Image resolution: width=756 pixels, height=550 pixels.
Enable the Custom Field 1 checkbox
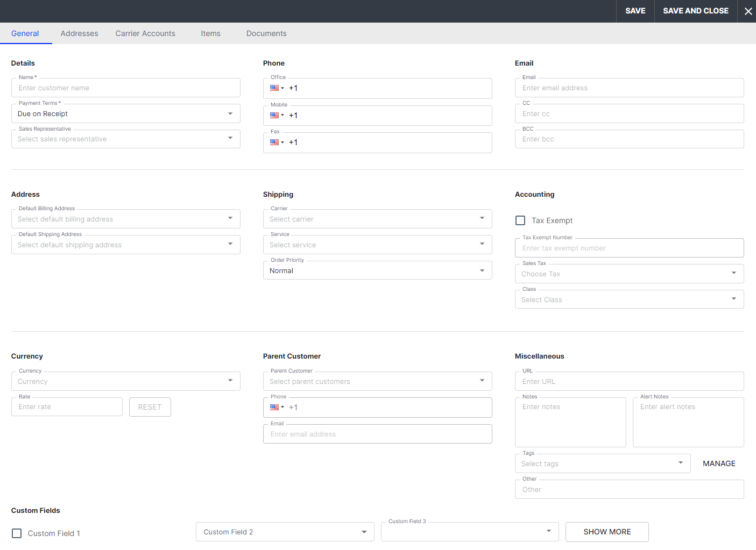tap(17, 533)
